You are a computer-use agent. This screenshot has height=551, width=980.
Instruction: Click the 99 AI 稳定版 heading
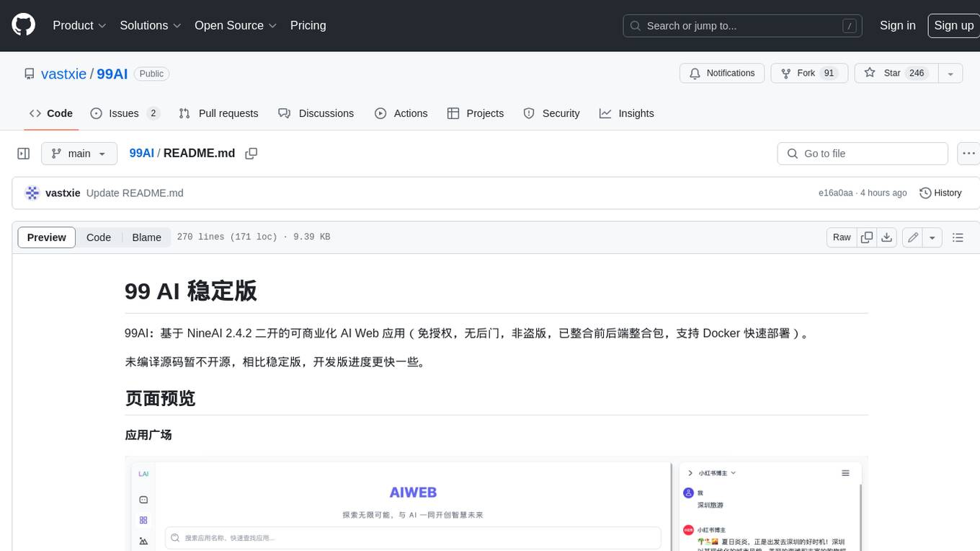pos(191,291)
